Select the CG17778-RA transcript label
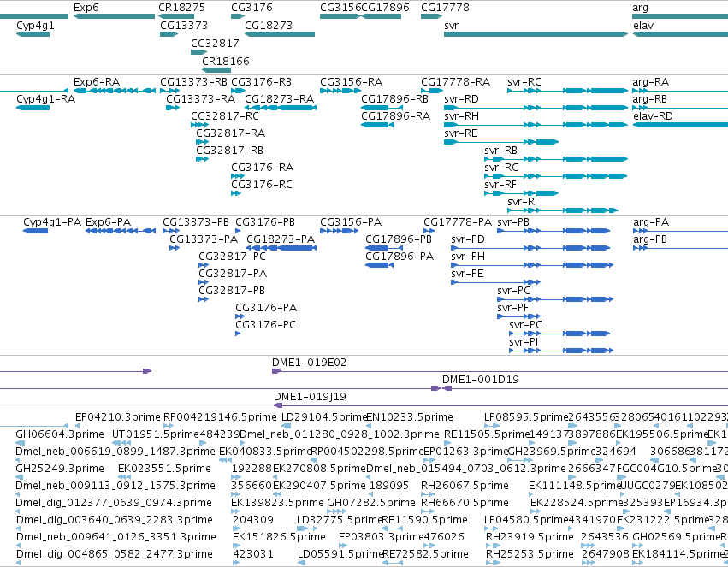The image size is (728, 567). 455,82
